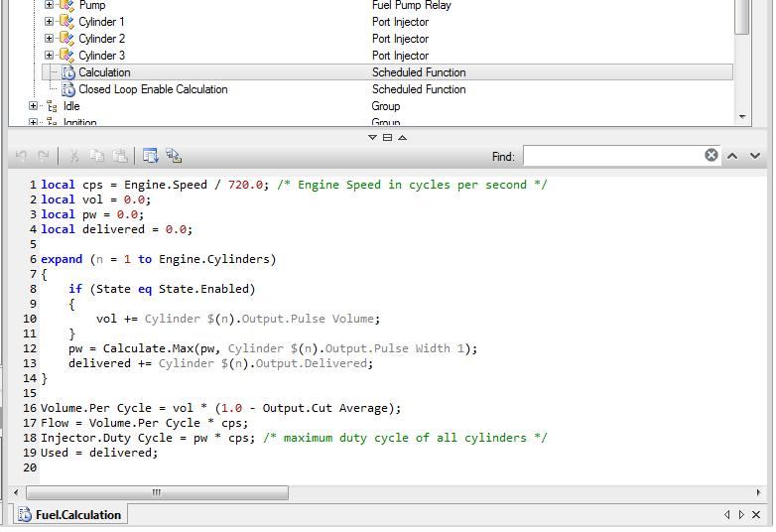Select the Calculation tree row
The width and height of the screenshot is (776, 532).
coord(387,71)
